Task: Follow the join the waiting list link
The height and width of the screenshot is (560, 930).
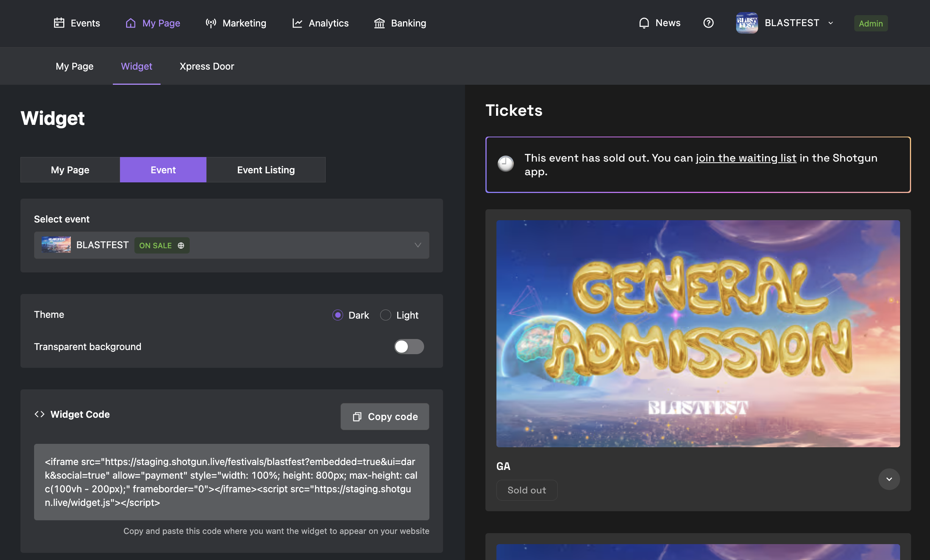Action: coord(746,158)
